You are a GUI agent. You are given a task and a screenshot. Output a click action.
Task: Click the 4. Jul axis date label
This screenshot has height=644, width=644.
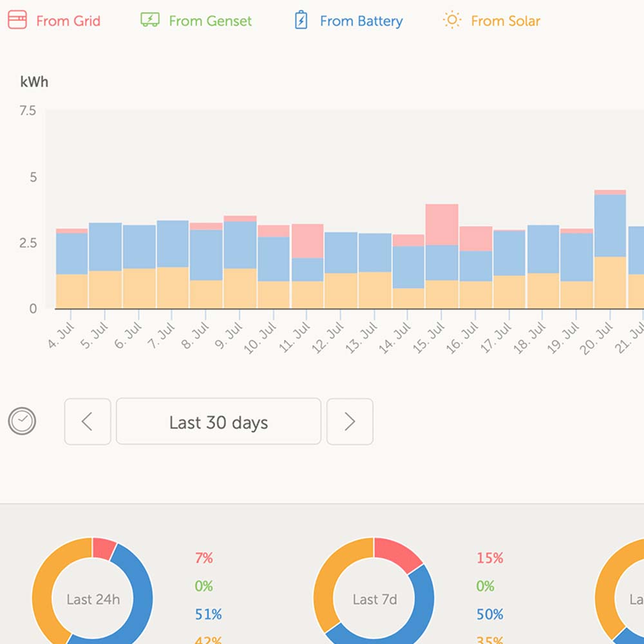click(62, 336)
